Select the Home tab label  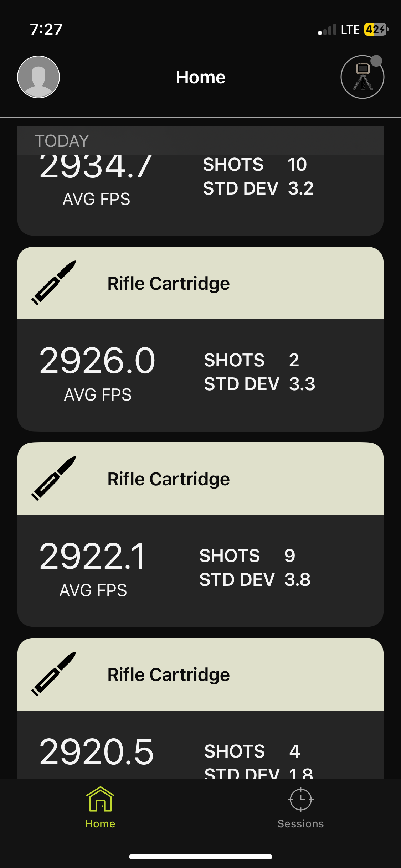point(100,823)
